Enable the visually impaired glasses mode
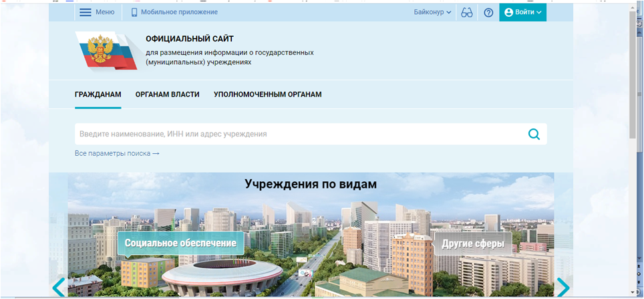 467,12
